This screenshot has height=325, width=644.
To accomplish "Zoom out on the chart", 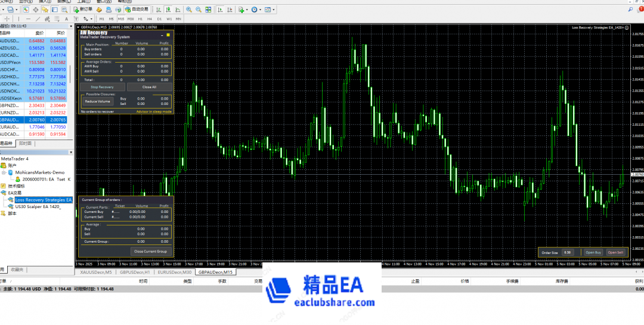I will [x=199, y=10].
